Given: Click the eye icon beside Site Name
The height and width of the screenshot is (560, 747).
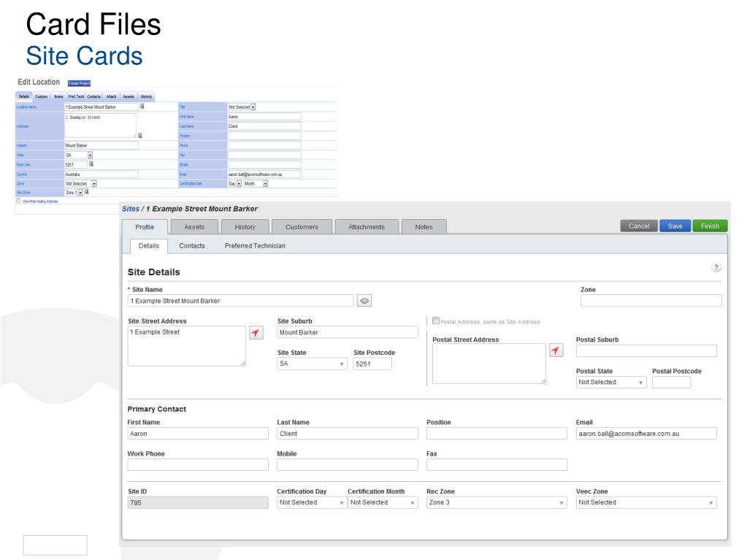Looking at the screenshot, I should coord(364,301).
